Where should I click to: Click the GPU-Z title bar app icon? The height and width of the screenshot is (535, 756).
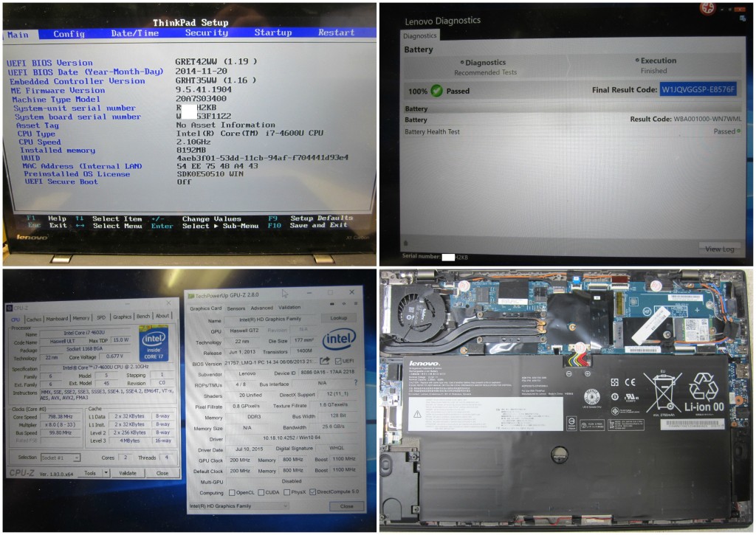[x=191, y=295]
